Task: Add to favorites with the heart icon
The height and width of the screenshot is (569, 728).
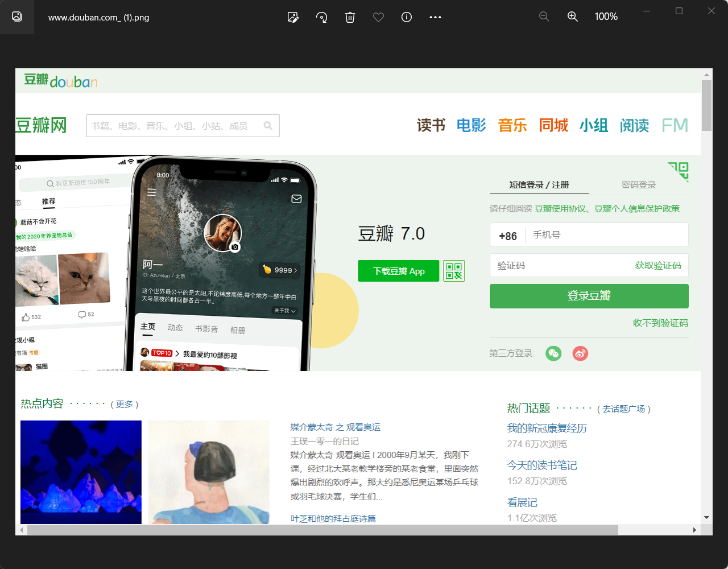Action: click(x=378, y=17)
